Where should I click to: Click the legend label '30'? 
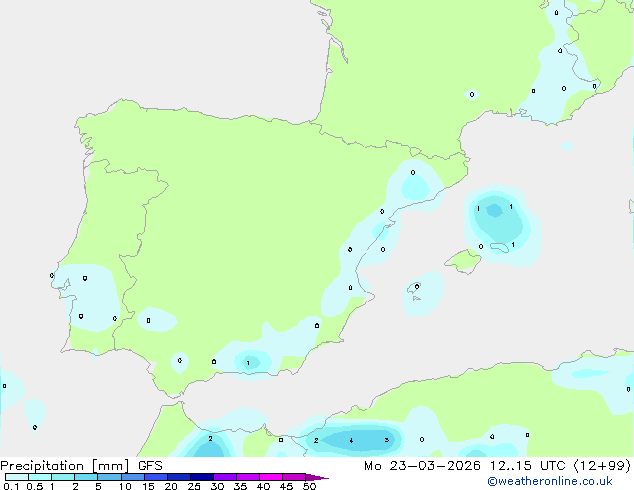(217, 486)
